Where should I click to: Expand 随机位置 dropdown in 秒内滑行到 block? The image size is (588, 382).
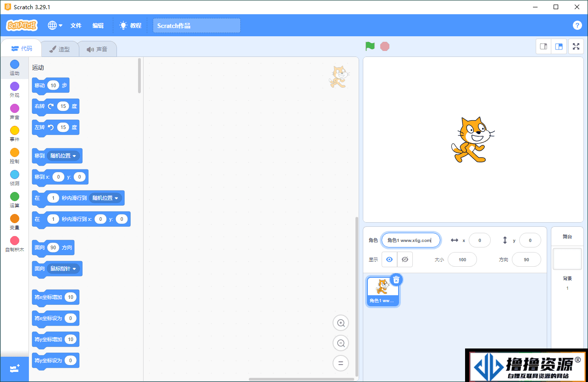pos(105,198)
